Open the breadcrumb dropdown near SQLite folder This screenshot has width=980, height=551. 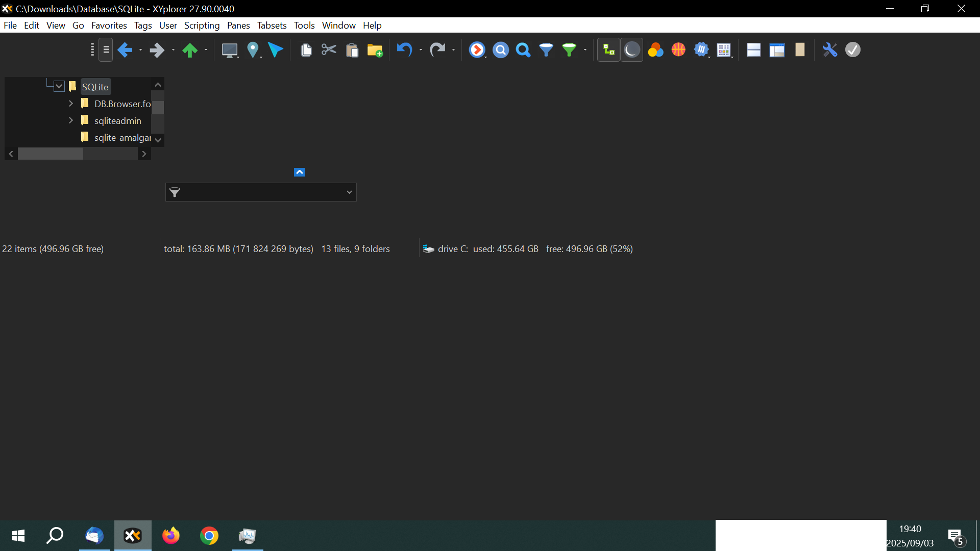[59, 86]
